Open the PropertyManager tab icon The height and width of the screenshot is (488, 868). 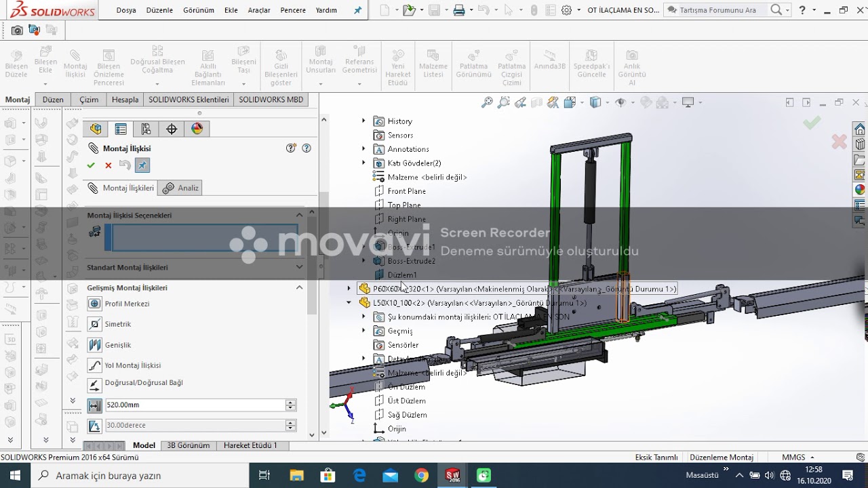(x=121, y=129)
